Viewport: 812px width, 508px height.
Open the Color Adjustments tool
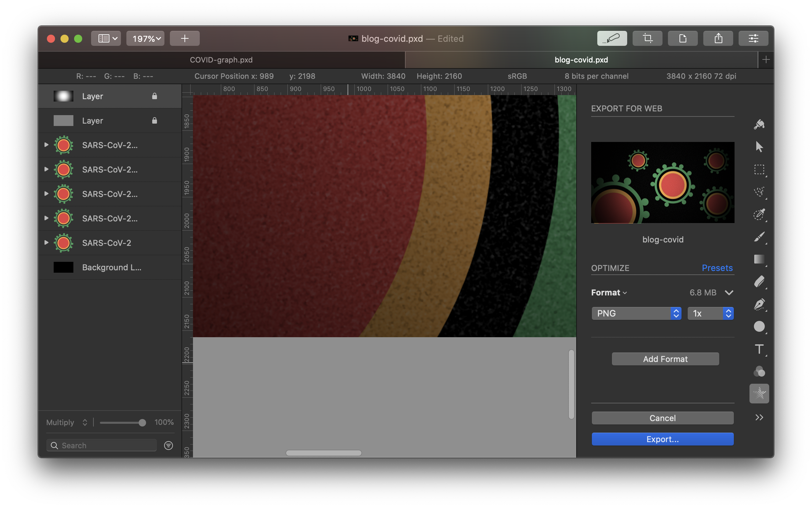point(759,371)
